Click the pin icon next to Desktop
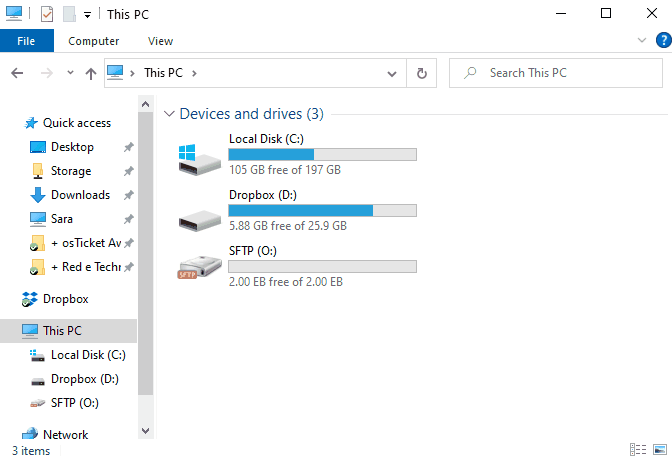The width and height of the screenshot is (672, 461). tap(129, 147)
